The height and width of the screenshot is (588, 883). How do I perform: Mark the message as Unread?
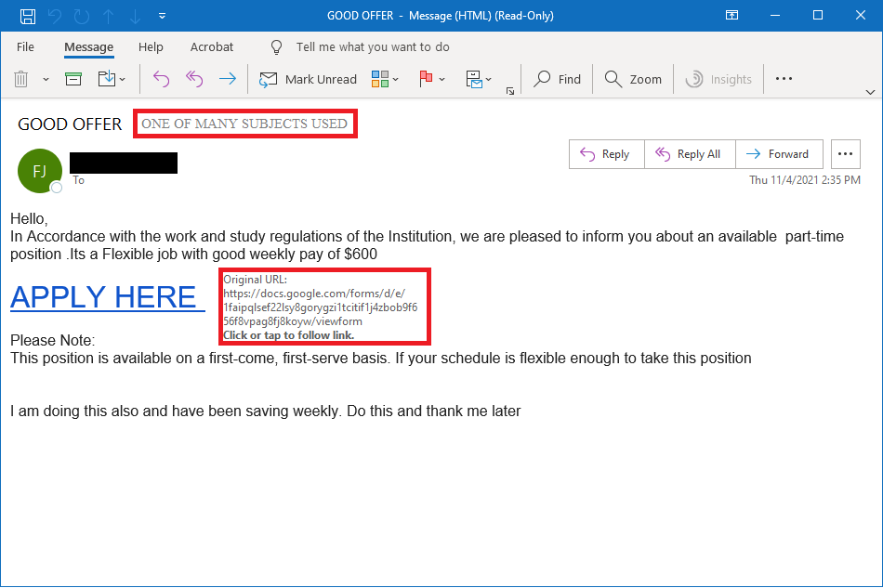click(308, 79)
